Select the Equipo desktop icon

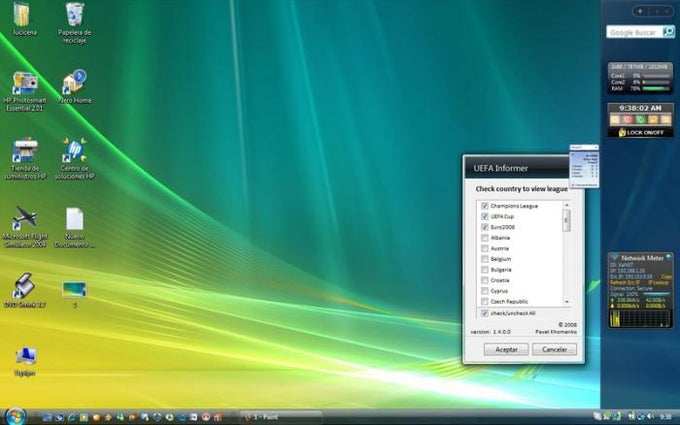point(25,361)
